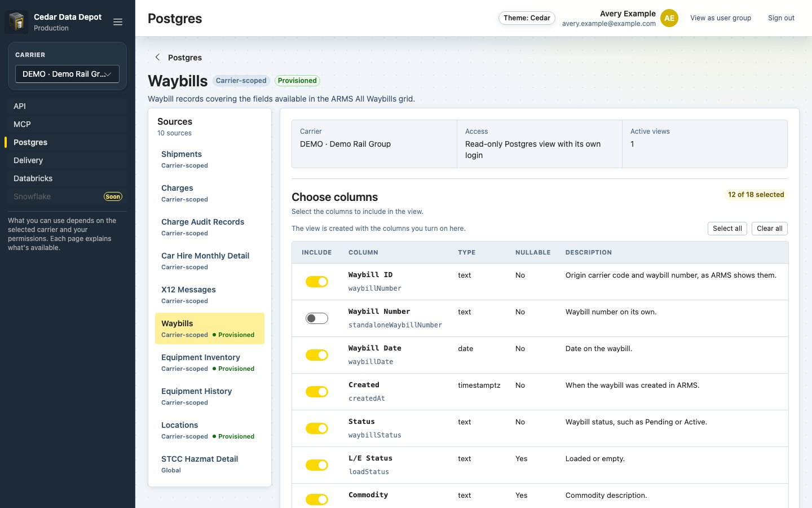This screenshot has height=508, width=812.
Task: Open Charge Audit Records source
Action: tap(210, 227)
